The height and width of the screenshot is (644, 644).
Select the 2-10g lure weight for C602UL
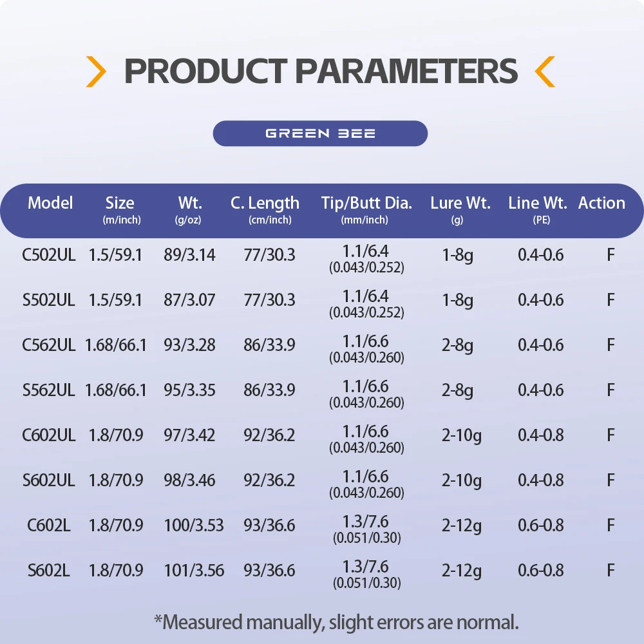pos(462,436)
